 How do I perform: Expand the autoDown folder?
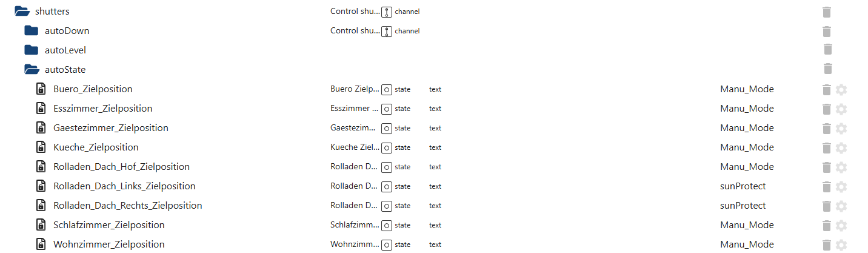click(32, 31)
